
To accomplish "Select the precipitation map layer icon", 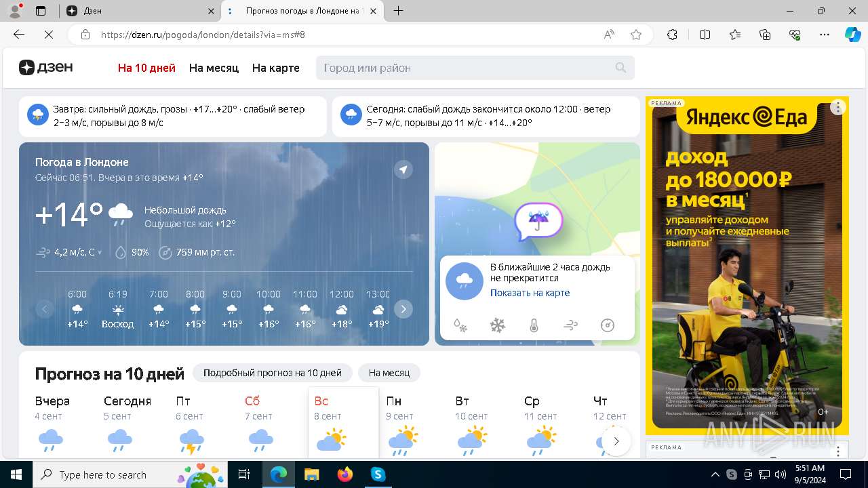I will click(x=460, y=325).
